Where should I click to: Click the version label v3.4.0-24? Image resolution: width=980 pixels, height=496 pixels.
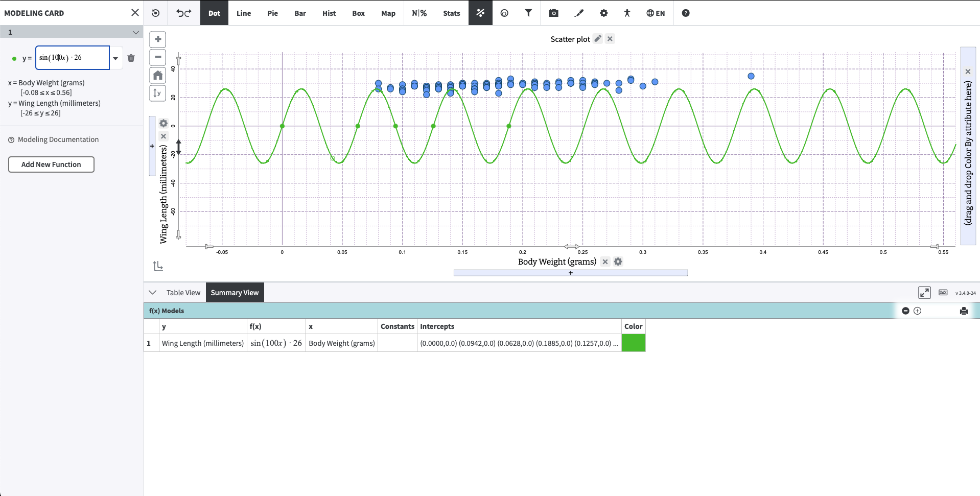click(x=965, y=293)
